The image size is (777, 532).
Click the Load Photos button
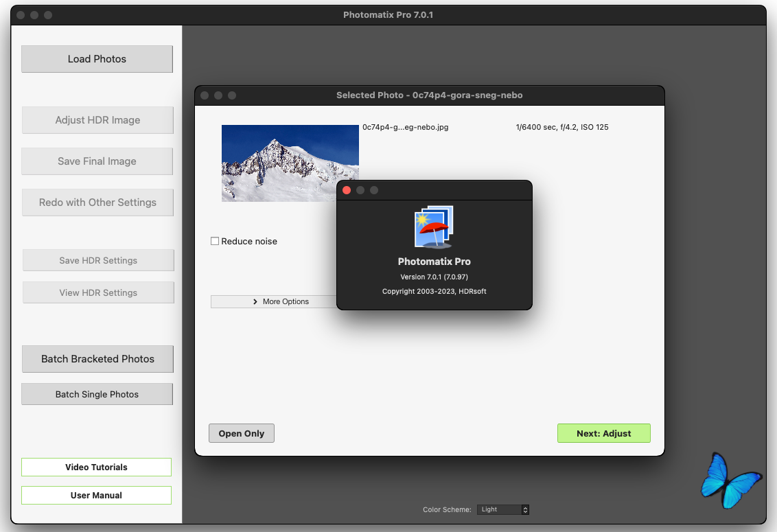coord(97,59)
